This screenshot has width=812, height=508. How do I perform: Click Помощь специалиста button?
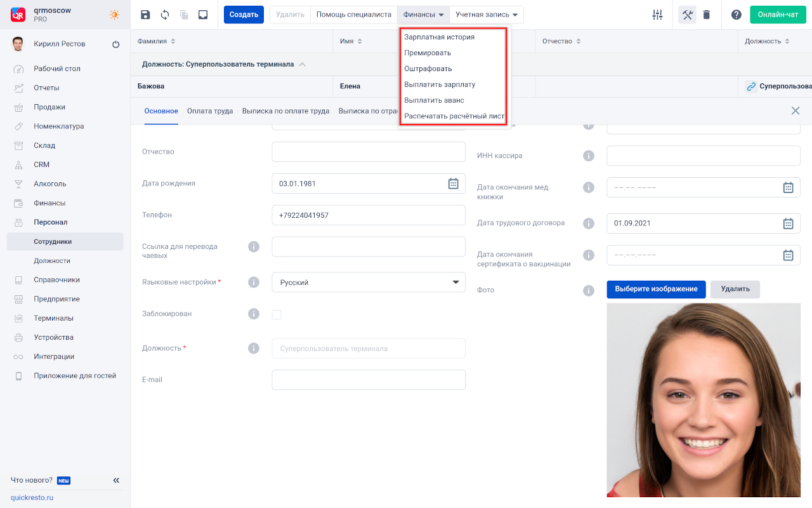354,15
